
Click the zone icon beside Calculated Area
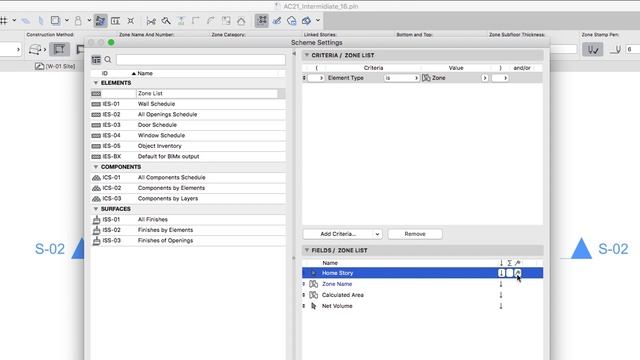tap(313, 295)
